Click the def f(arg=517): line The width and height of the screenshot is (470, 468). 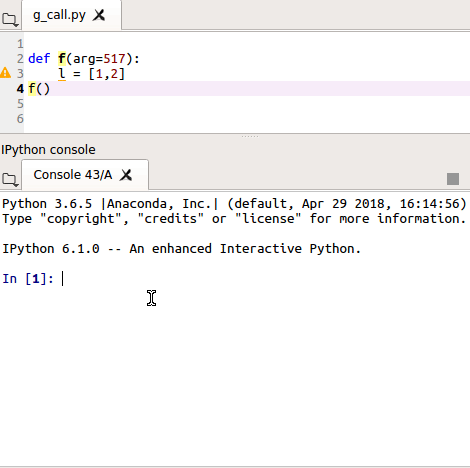coord(84,59)
